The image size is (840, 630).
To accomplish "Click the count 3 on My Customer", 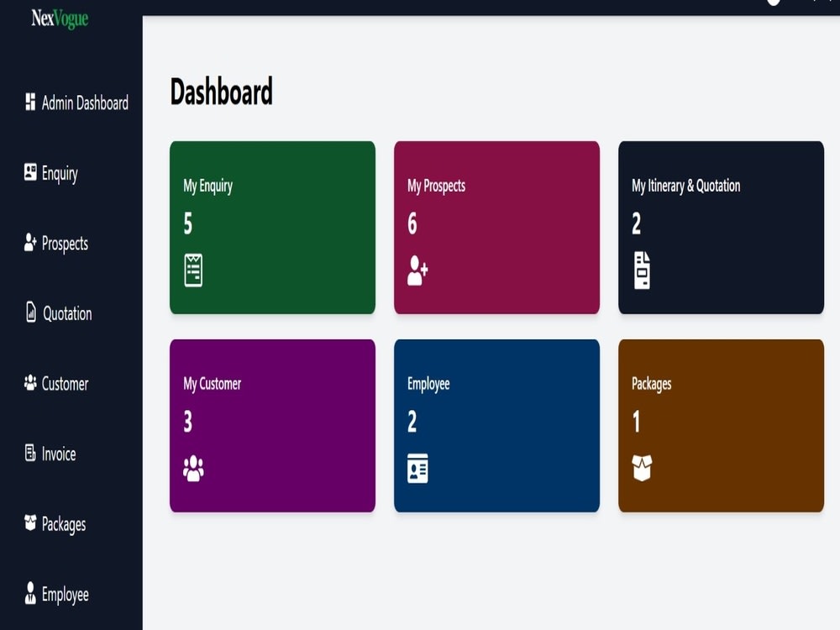I will click(x=187, y=422).
